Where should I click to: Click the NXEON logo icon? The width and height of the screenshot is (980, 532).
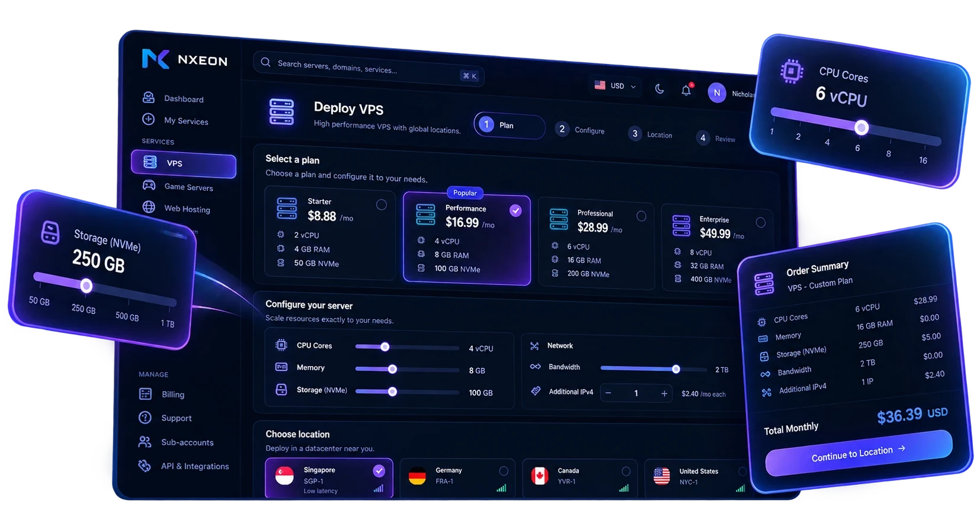click(x=155, y=59)
